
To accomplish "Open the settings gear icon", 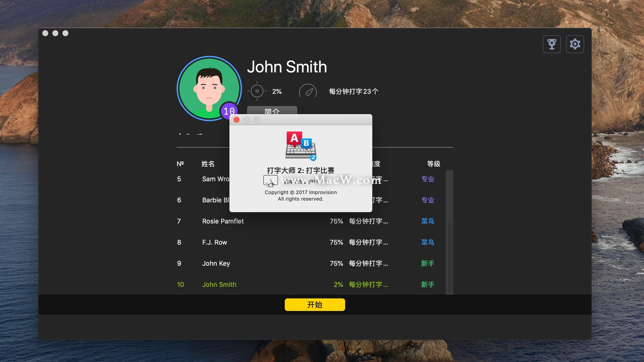I will [575, 44].
